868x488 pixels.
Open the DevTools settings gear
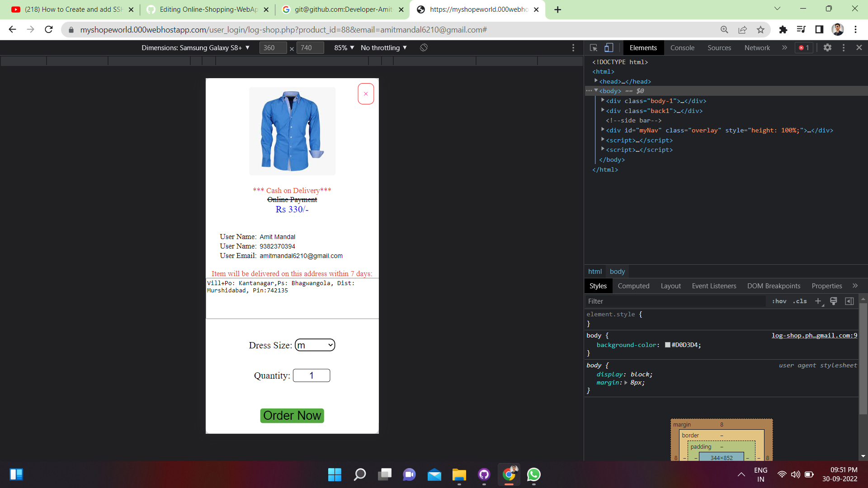(x=828, y=47)
